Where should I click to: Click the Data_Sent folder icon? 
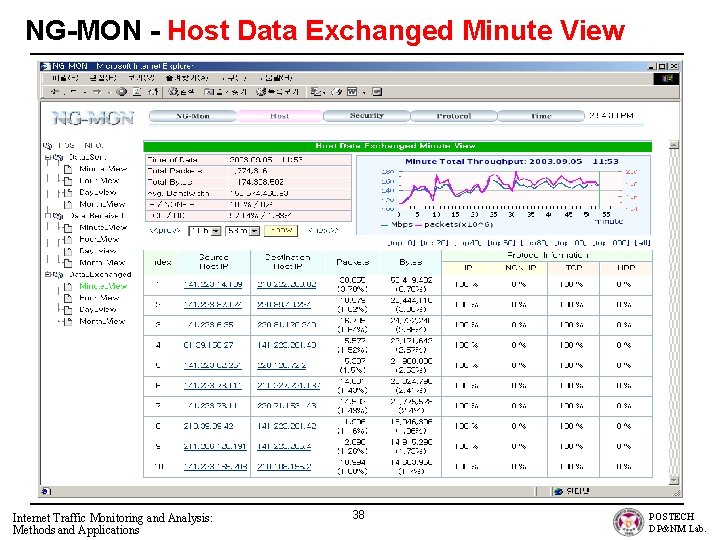pos(57,157)
